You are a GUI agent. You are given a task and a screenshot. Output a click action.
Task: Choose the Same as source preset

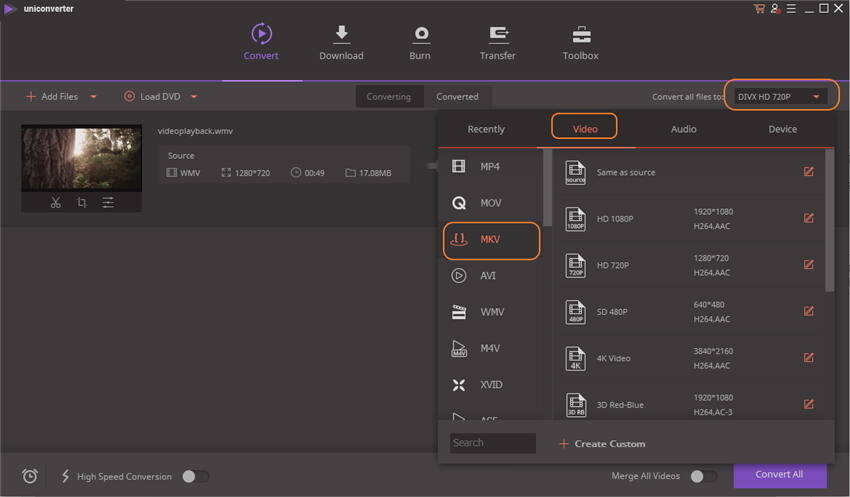[689, 172]
